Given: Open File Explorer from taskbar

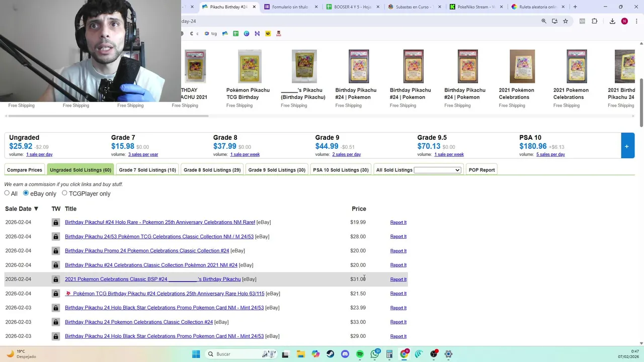Looking at the screenshot, I should coord(300,354).
